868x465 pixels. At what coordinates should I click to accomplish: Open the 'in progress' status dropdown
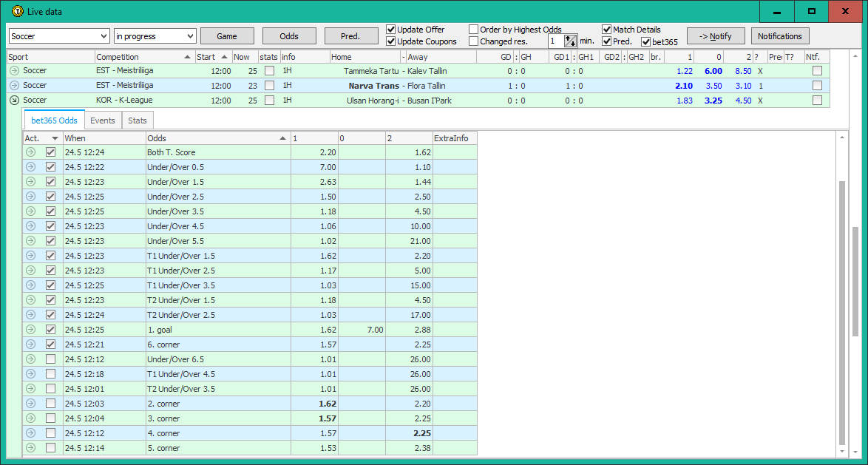click(191, 35)
